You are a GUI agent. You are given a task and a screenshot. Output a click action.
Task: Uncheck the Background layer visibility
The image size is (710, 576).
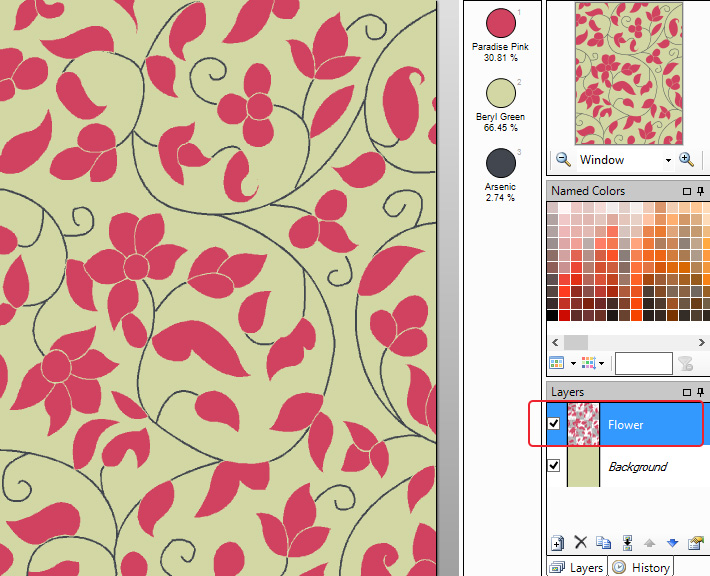(x=554, y=466)
